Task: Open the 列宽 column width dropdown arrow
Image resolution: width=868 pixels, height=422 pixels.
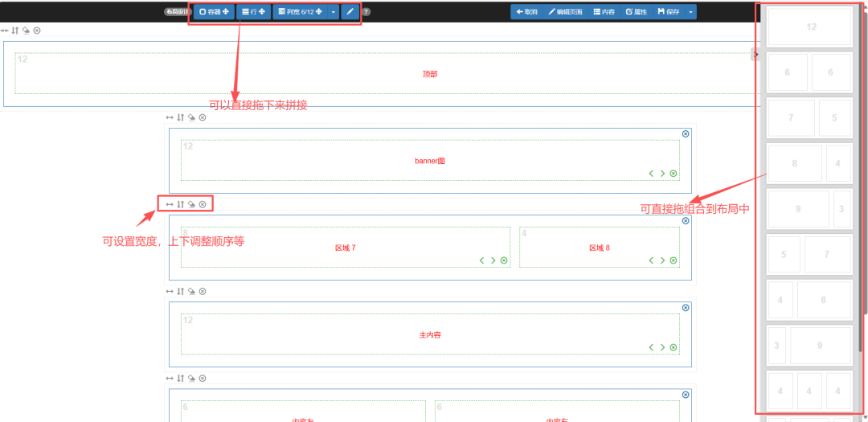Action: tap(333, 11)
